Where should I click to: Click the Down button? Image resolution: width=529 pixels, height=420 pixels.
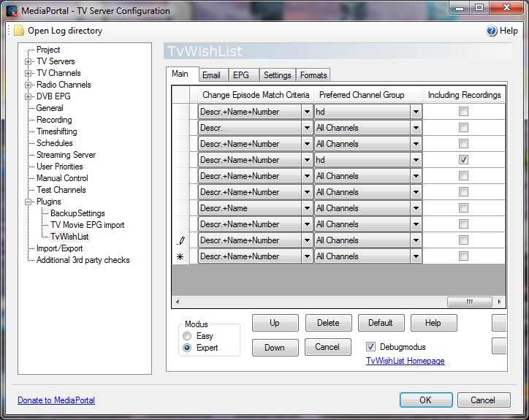275,348
